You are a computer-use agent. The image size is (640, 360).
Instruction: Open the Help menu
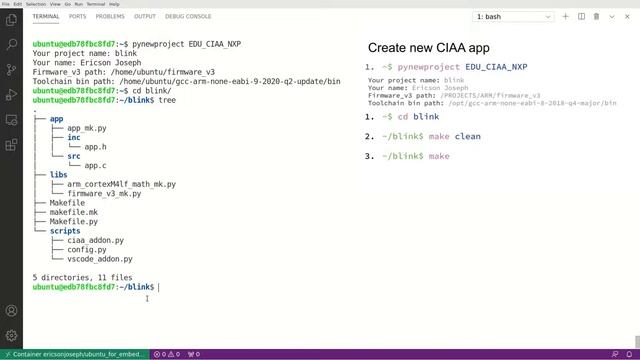114,4
